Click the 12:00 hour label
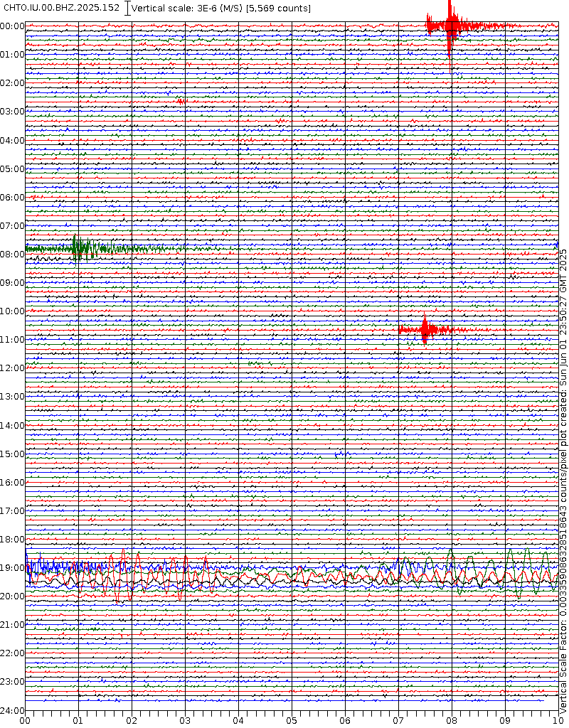 12,369
